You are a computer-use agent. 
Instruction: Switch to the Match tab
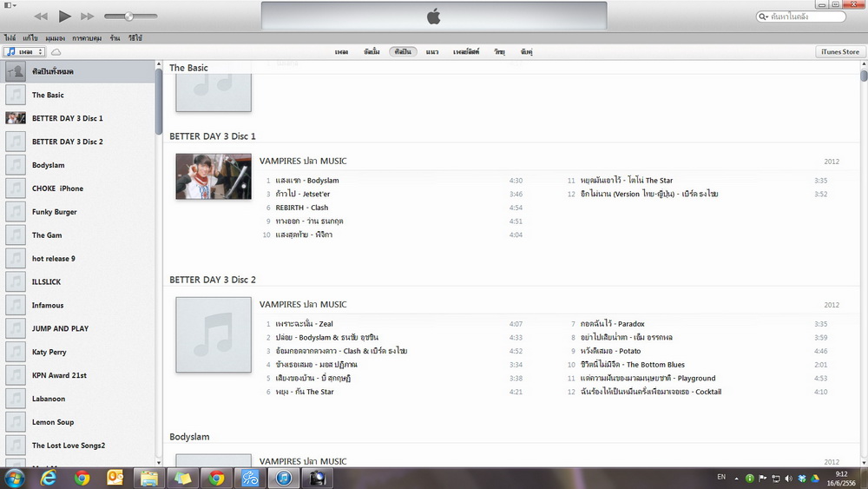[x=526, y=51]
